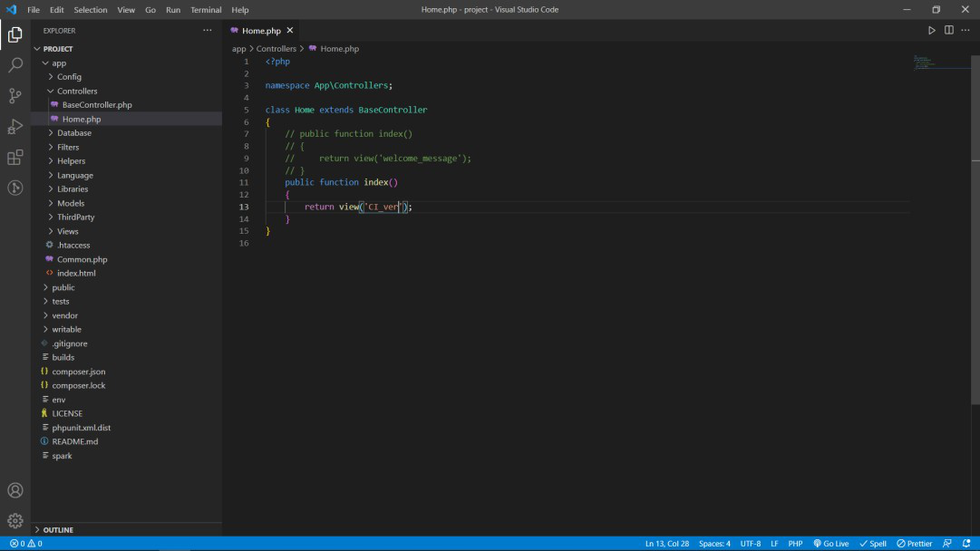Open the Source Control view
This screenshot has height=551, width=980.
pyautogui.click(x=15, y=96)
